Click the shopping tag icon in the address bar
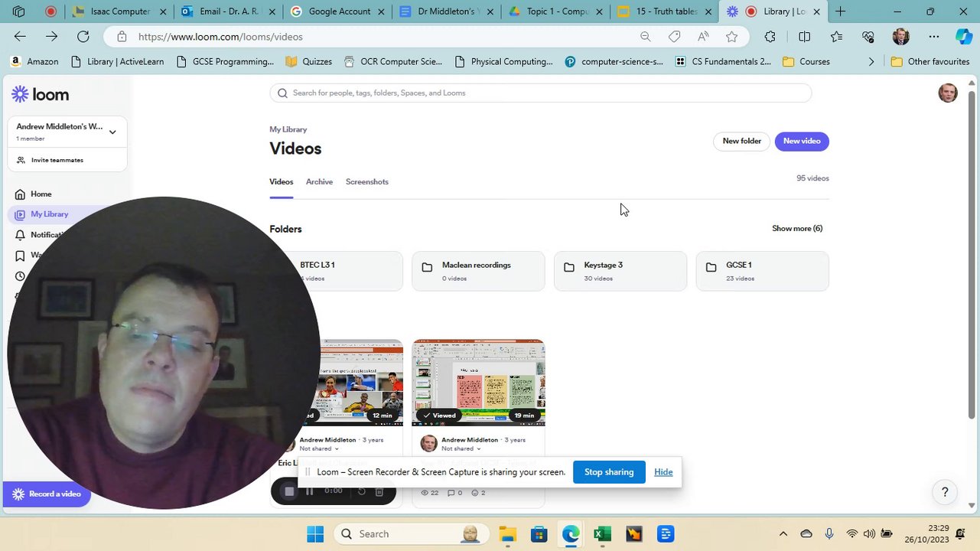The width and height of the screenshot is (980, 551). point(674,37)
